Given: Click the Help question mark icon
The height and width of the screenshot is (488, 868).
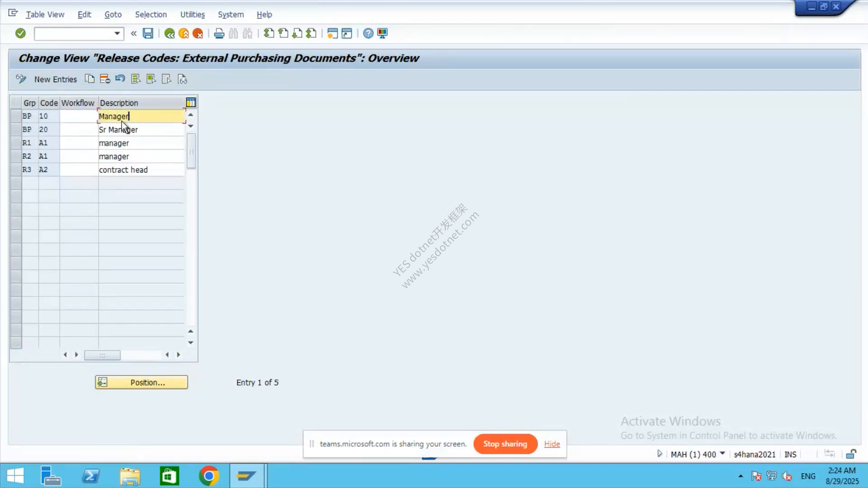Looking at the screenshot, I should pyautogui.click(x=368, y=33).
